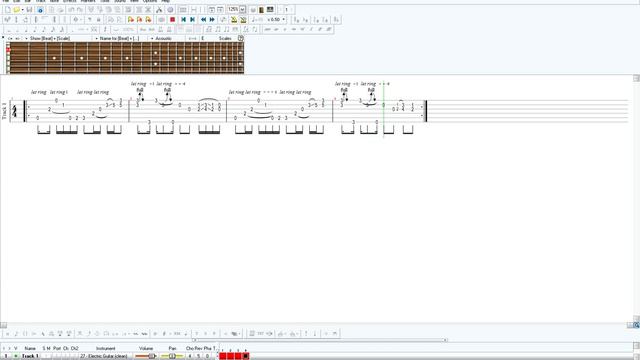The image size is (640, 360).
Task: Click the Scales button on fretboard bar
Action: coord(225,38)
